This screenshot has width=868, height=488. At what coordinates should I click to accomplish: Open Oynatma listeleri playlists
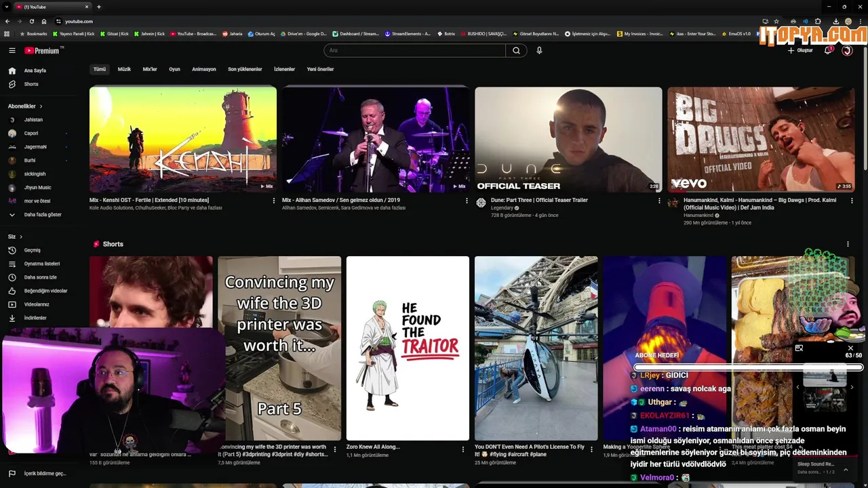tap(41, 264)
